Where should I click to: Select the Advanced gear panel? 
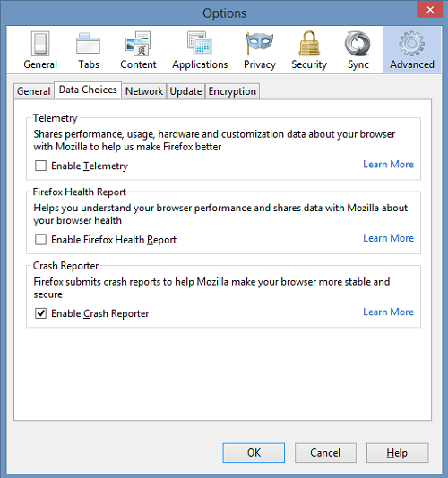click(412, 49)
